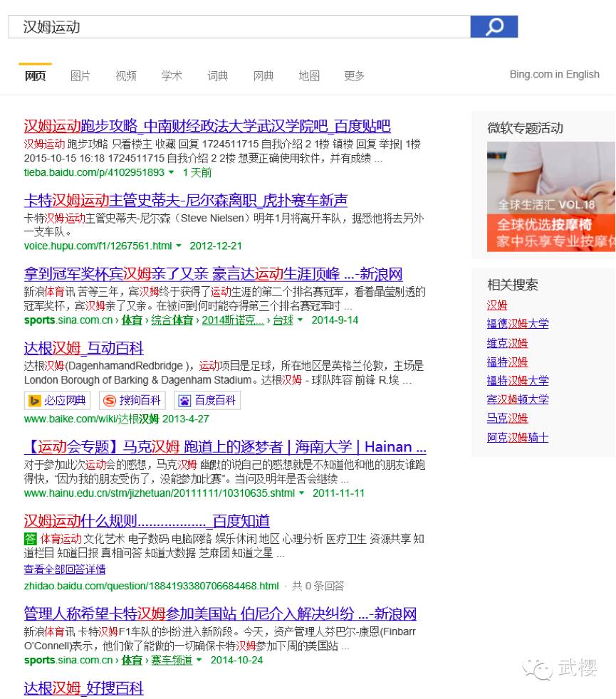Click related search 福特汉姆大学

point(518,381)
